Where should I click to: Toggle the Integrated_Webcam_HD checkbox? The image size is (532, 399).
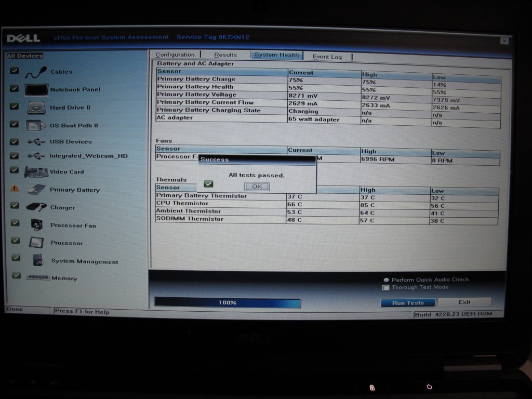[15, 155]
